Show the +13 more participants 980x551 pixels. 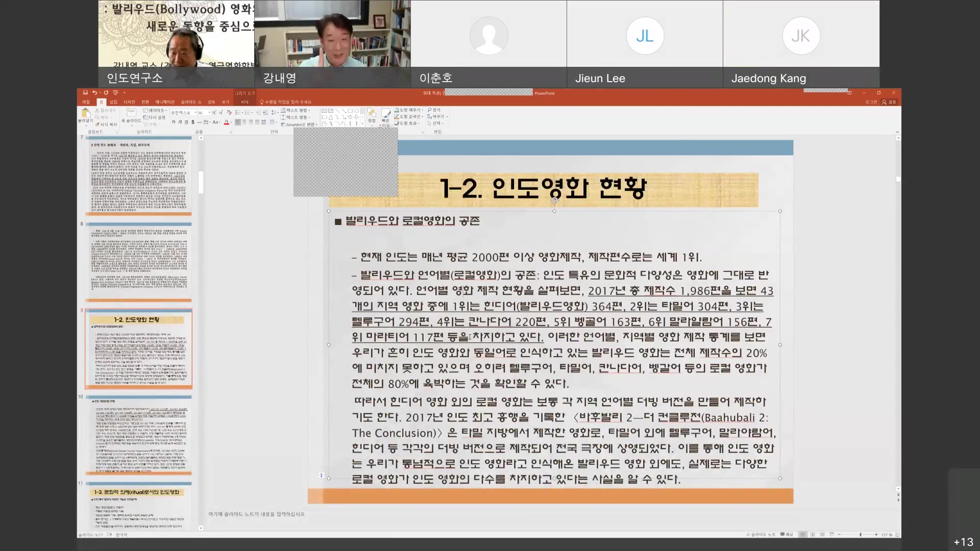tap(964, 542)
